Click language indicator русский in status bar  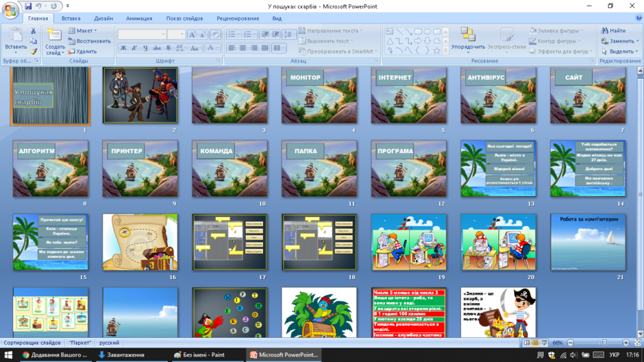[109, 343]
